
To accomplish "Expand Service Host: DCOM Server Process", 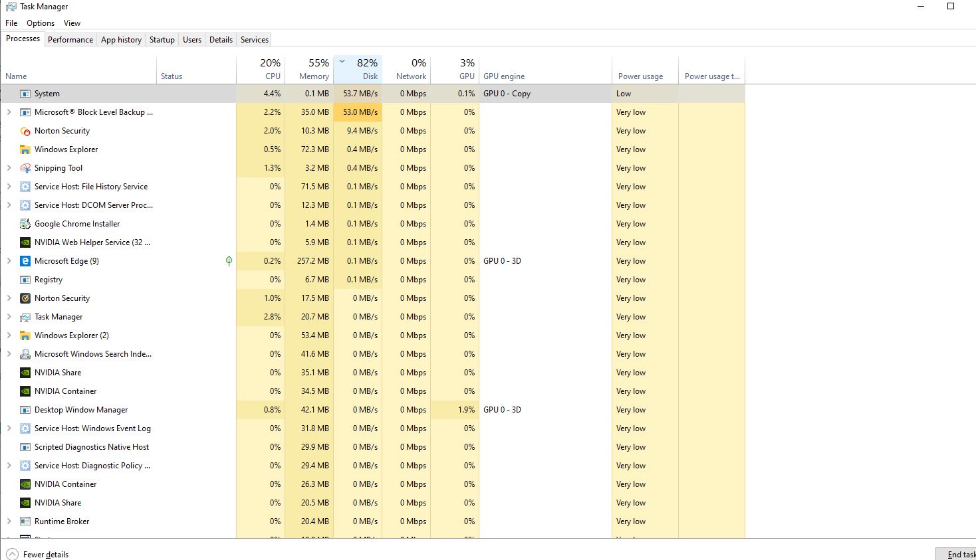I will pos(9,205).
